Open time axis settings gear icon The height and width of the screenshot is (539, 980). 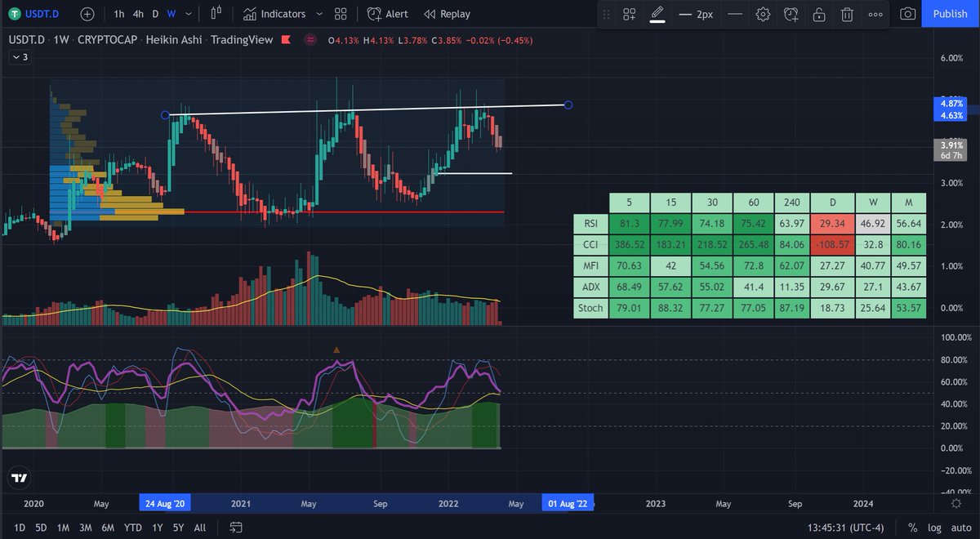click(x=955, y=503)
